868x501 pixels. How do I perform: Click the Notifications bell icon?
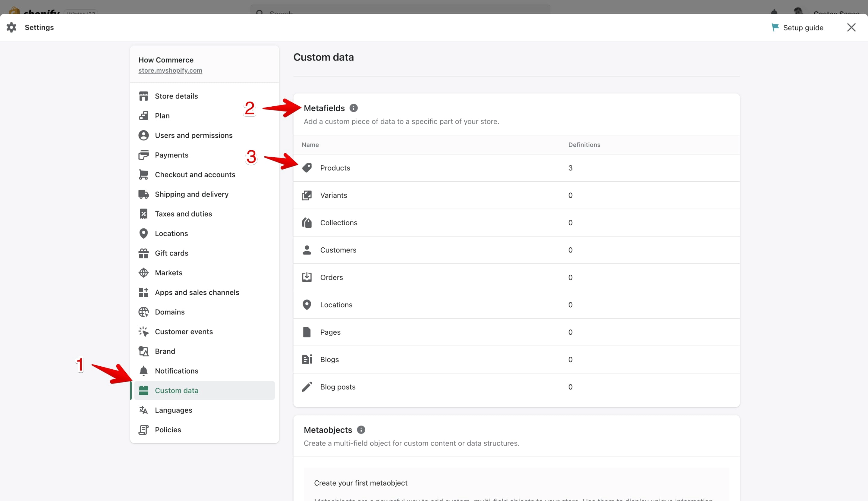pos(143,371)
